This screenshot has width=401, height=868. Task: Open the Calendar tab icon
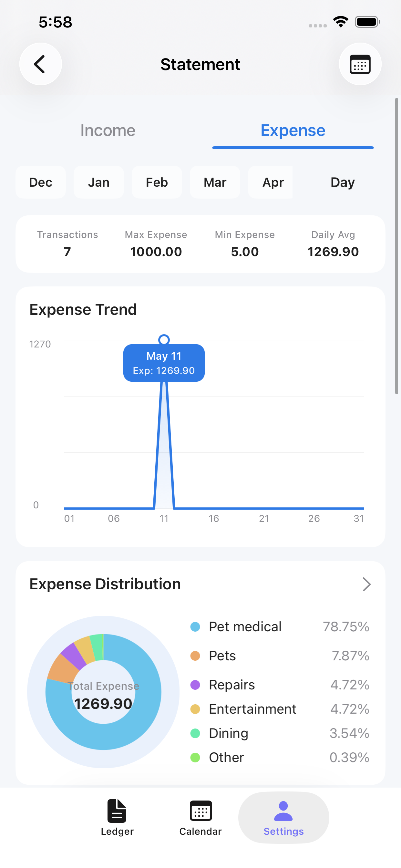pos(200,811)
